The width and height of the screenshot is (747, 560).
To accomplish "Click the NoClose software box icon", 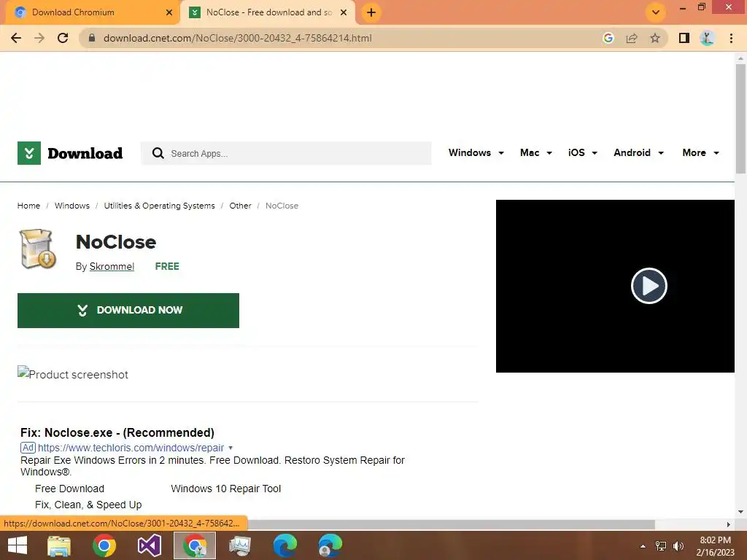I will (38, 249).
